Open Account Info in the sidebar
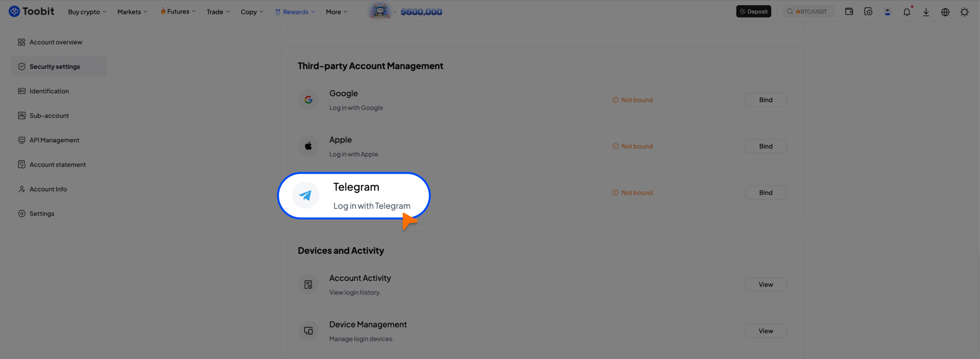The width and height of the screenshot is (980, 359). pyautogui.click(x=58, y=189)
